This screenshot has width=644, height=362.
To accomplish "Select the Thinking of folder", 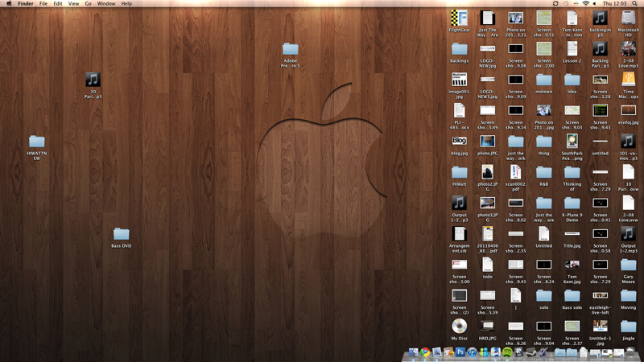I will tap(572, 172).
